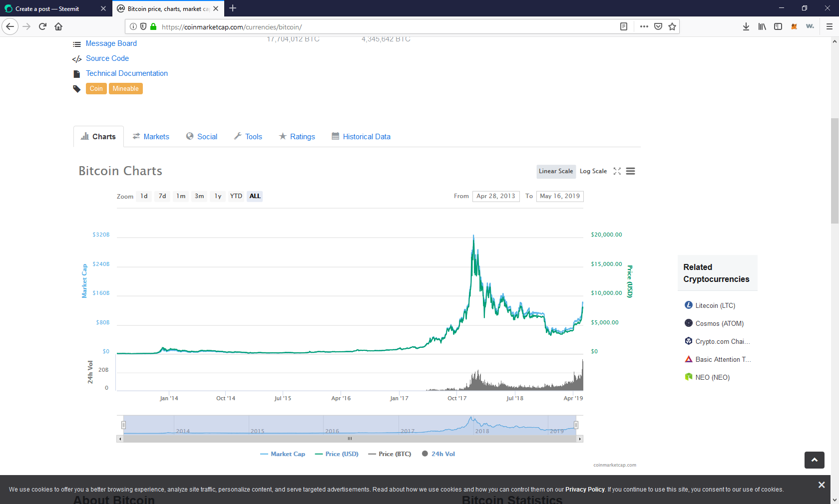Switch the chart to Linear Scale
Viewport: 839px width, 504px height.
[556, 171]
